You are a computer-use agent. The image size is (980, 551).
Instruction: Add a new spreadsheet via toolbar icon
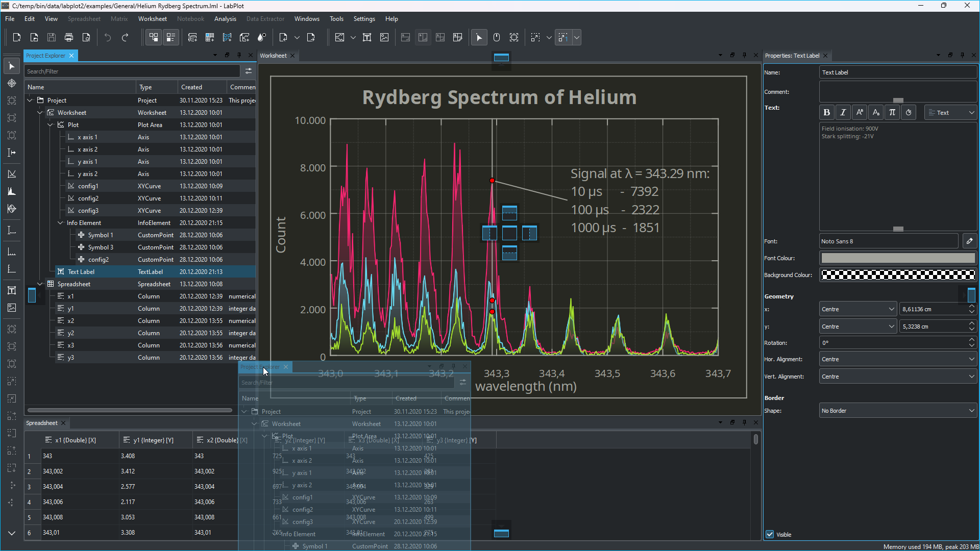click(210, 37)
